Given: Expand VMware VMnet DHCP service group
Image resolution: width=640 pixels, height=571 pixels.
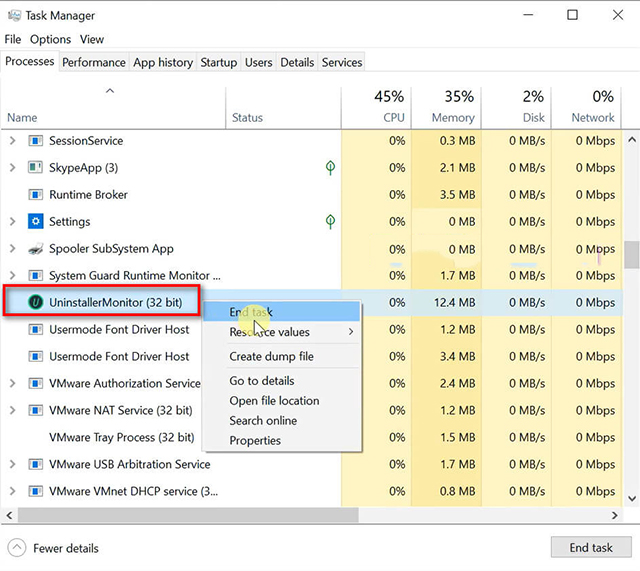Looking at the screenshot, I should tap(13, 491).
